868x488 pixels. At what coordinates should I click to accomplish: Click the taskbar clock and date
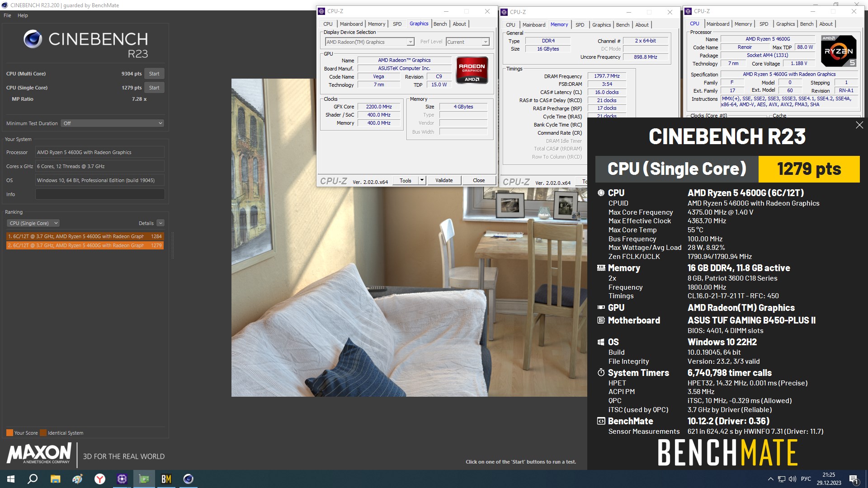click(829, 479)
